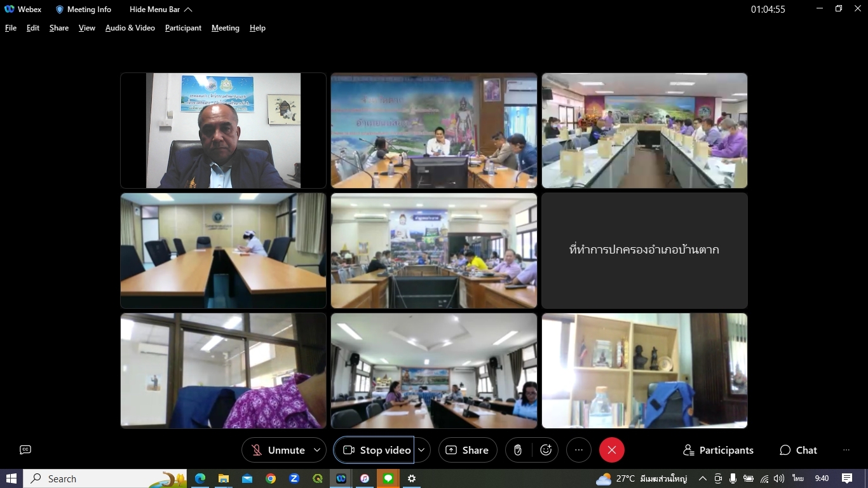Open File Explorer from taskbar

point(224,478)
